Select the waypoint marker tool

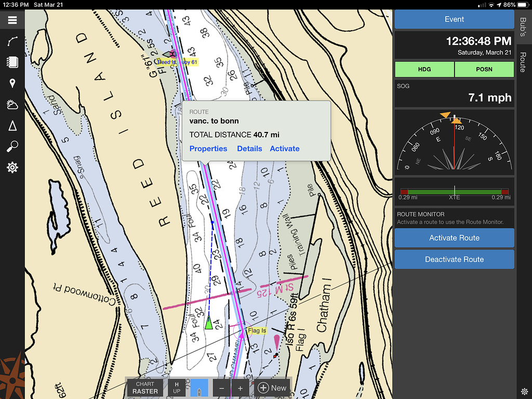click(x=12, y=83)
